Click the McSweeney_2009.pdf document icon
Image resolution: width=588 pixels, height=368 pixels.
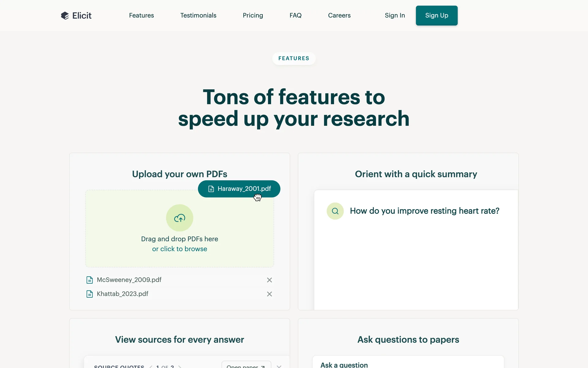[89, 280]
